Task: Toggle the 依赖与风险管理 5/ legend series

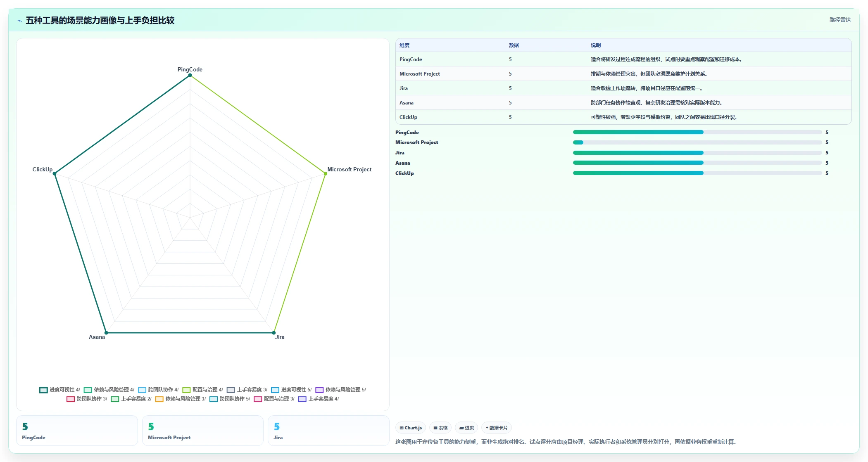Action: 340,390
